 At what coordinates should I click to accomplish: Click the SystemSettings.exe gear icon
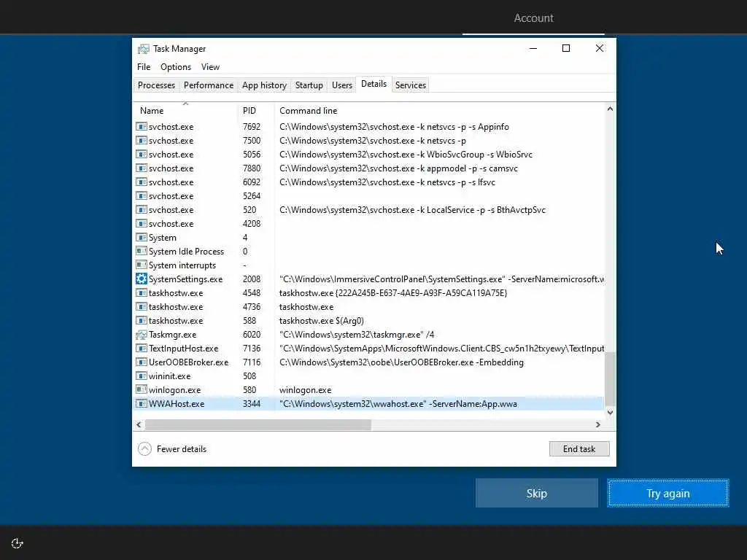pyautogui.click(x=142, y=279)
